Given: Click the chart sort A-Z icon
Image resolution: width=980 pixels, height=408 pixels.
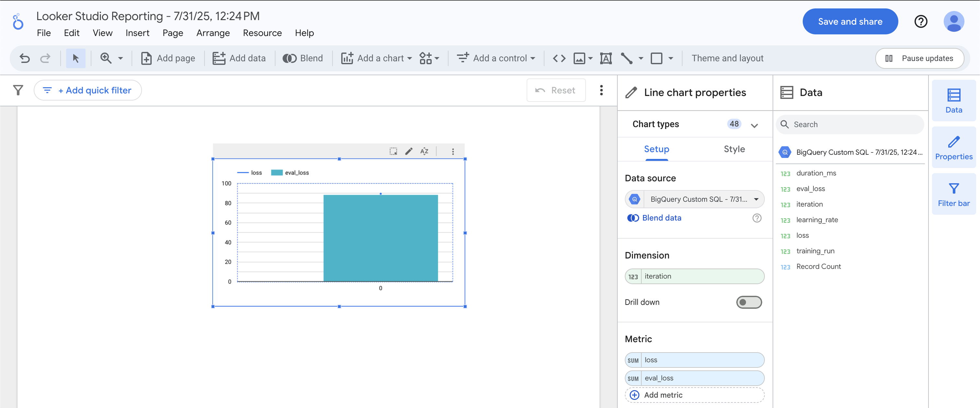Looking at the screenshot, I should point(424,151).
